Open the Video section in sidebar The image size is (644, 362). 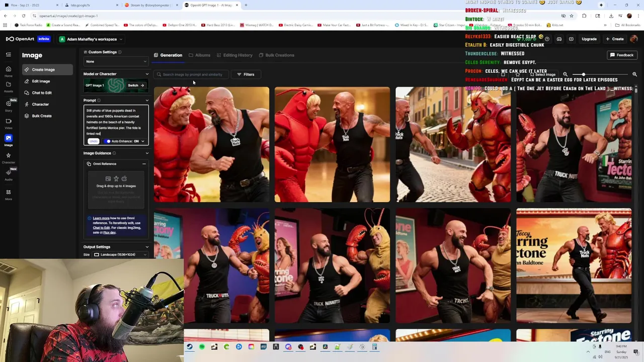[8, 123]
